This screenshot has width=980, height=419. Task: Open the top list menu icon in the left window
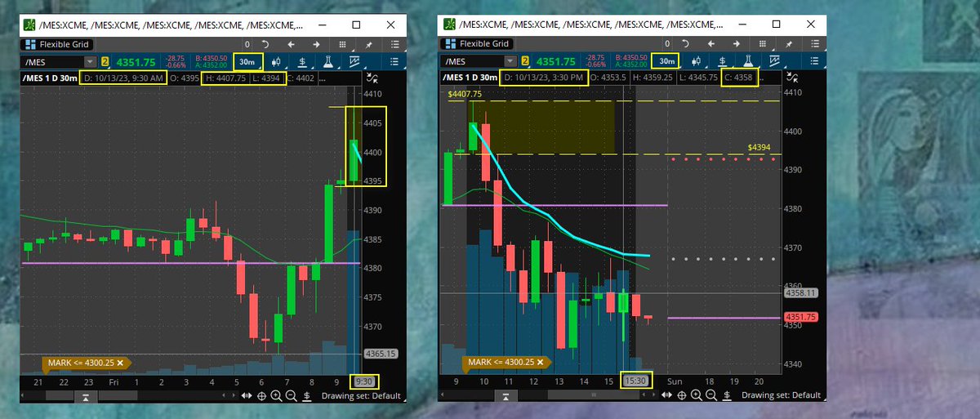point(395,44)
